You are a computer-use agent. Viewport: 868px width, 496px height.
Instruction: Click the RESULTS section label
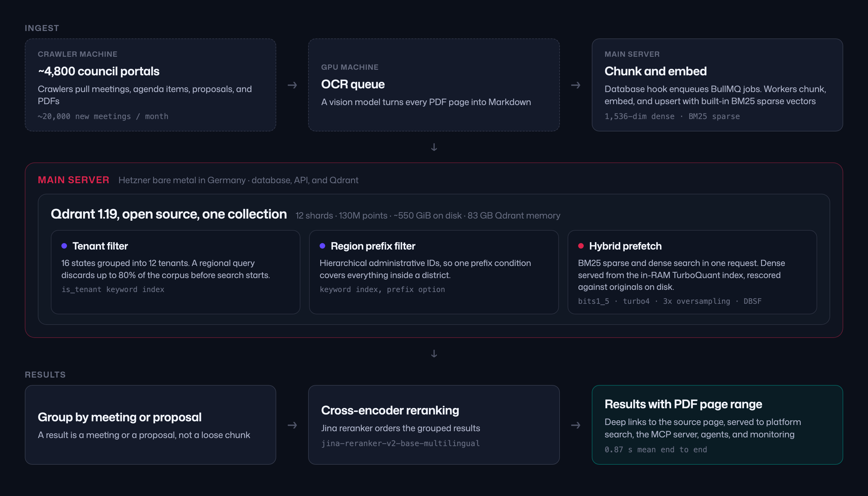[x=45, y=374]
